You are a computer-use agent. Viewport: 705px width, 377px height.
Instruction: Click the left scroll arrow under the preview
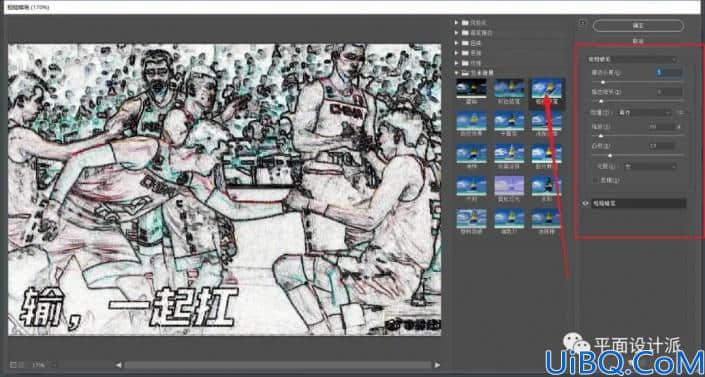(118, 365)
